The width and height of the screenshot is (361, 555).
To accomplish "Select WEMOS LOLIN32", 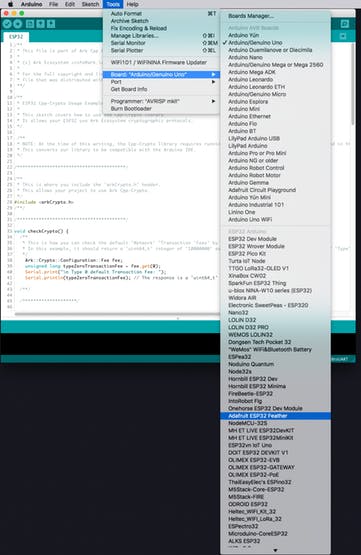I will click(x=275, y=334).
